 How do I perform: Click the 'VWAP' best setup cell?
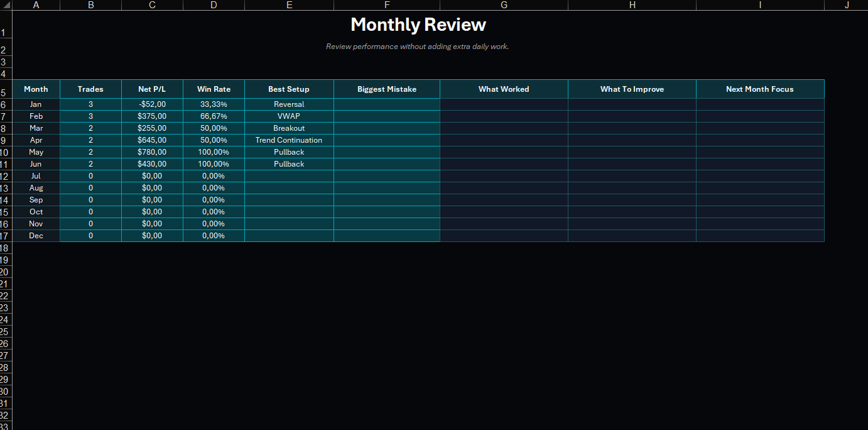coord(289,116)
